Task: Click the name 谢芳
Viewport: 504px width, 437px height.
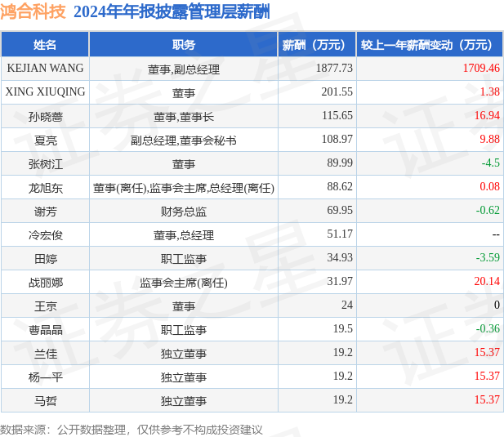Action: (x=45, y=212)
